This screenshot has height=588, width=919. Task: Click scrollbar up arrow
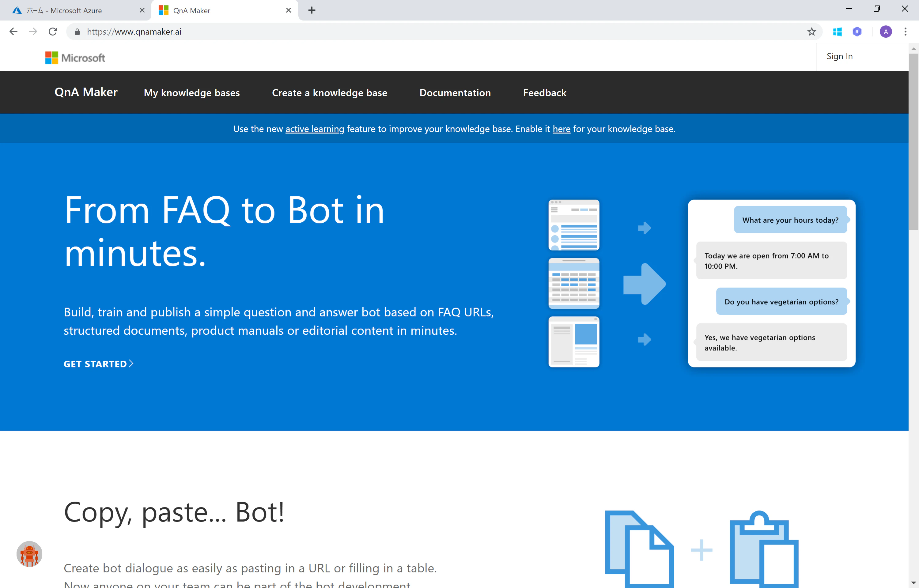pyautogui.click(x=914, y=48)
